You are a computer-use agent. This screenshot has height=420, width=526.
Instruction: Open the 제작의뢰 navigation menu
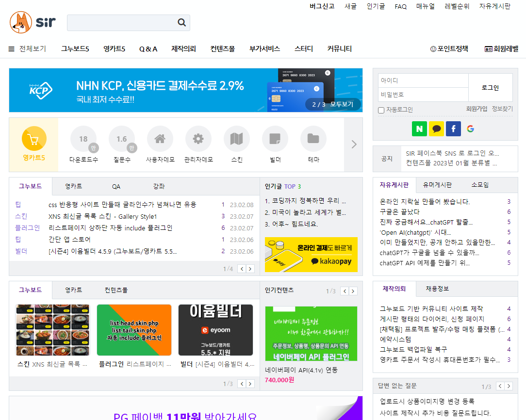tap(183, 49)
